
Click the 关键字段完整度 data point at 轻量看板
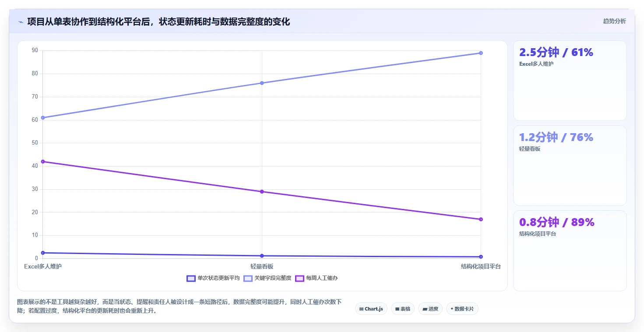262,83
